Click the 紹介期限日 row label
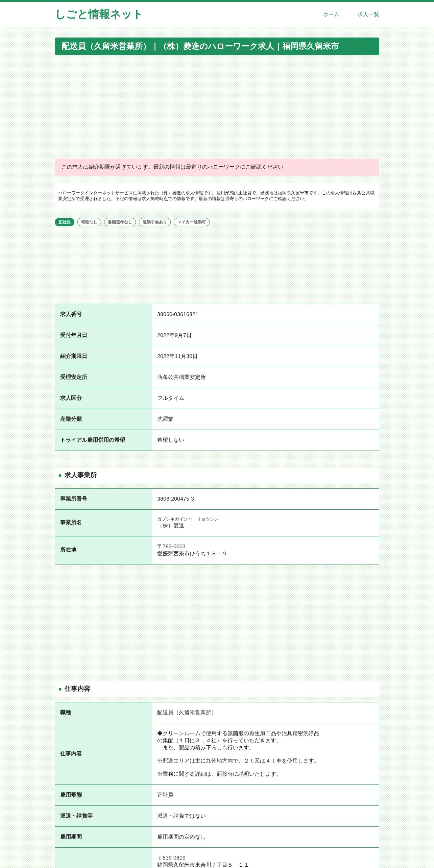This screenshot has width=434, height=868. click(x=74, y=356)
